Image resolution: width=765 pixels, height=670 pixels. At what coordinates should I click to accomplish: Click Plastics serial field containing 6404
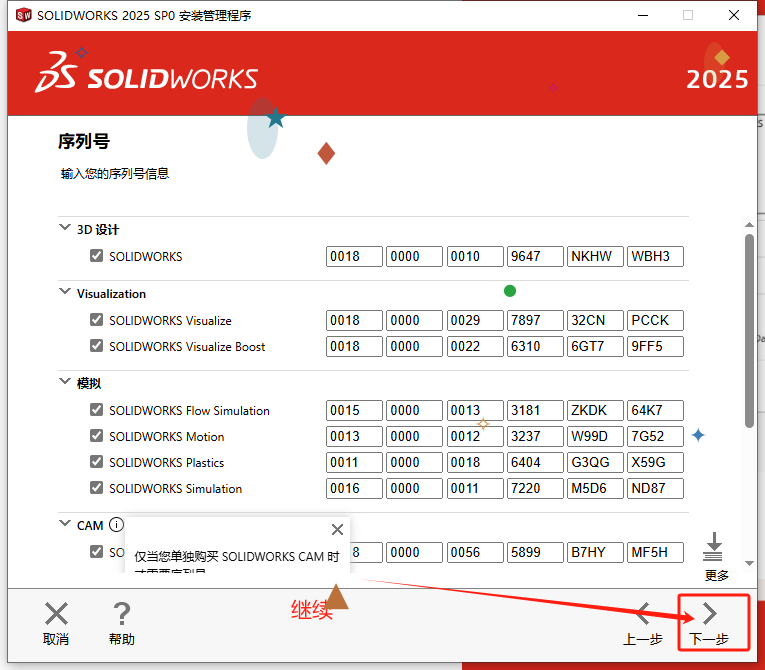point(535,462)
